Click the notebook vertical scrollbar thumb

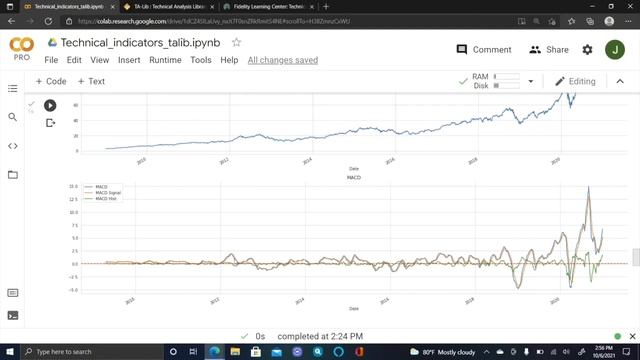(636, 257)
